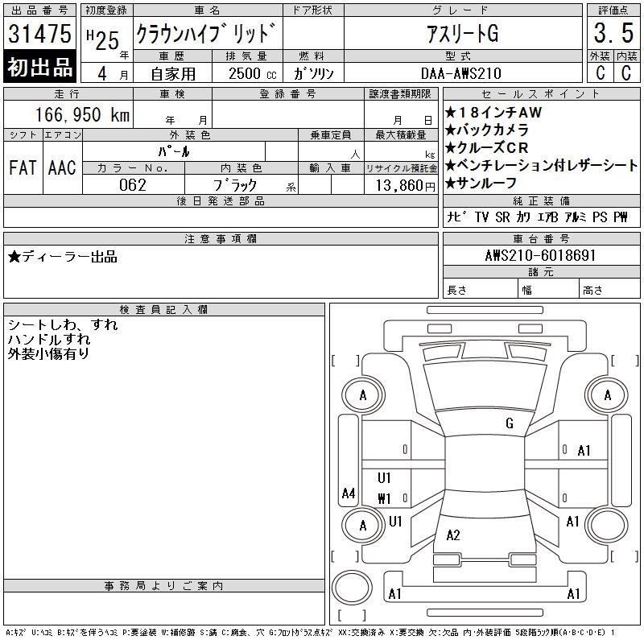
Task: Select the 注意事項欄 section header
Action: tap(221, 239)
